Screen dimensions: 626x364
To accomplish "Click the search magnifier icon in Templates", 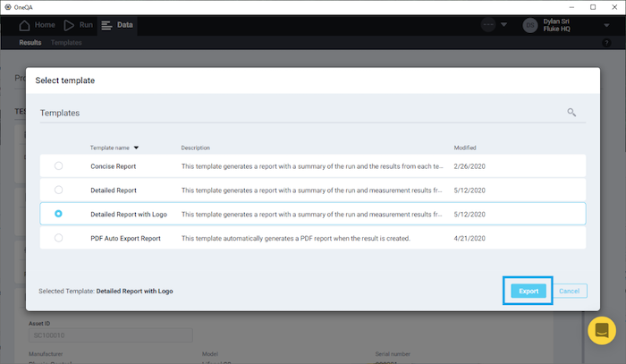I will 571,113.
